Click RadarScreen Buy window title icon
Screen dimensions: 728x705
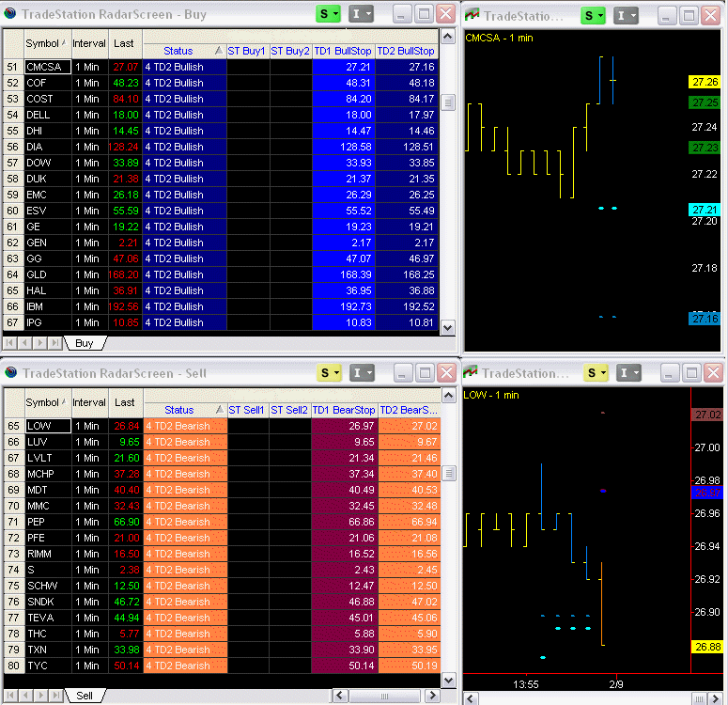pos(10,13)
